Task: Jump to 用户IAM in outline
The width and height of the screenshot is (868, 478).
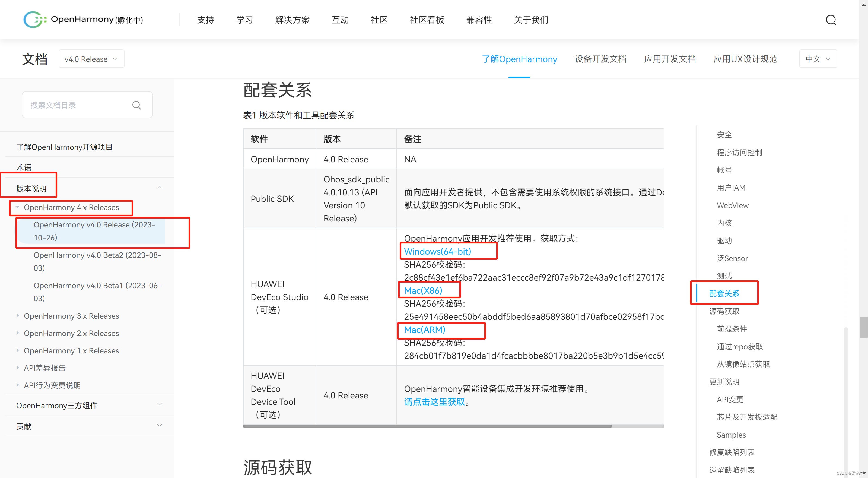Action: tap(731, 188)
